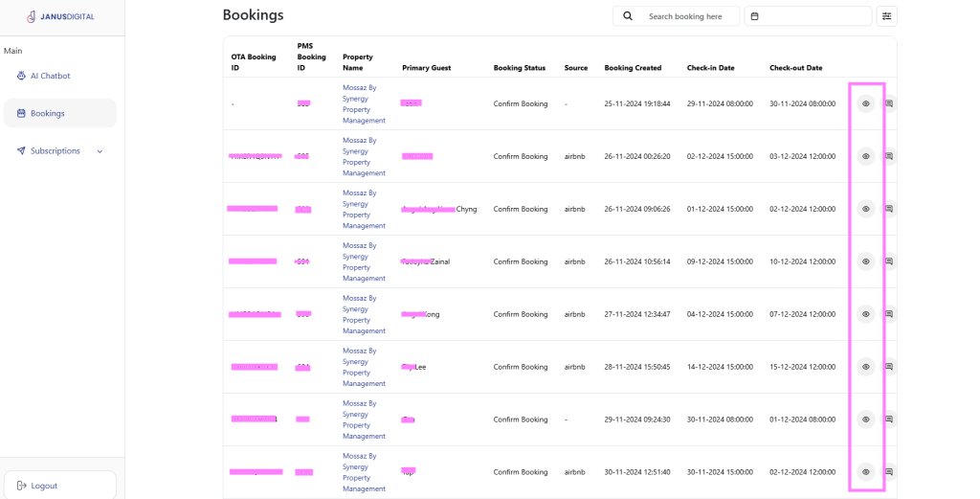Click eye icon for guest Zainal's booking
The height and width of the screenshot is (499, 980).
[x=865, y=261]
